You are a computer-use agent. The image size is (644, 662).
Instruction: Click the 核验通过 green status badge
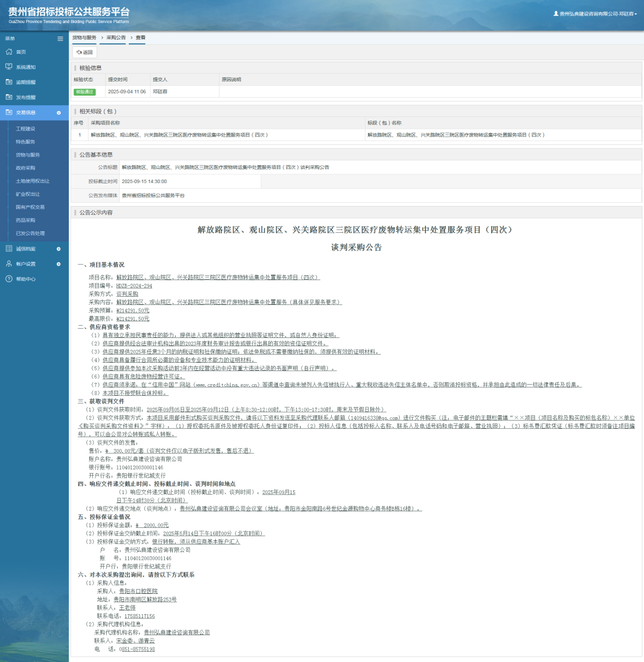point(84,92)
